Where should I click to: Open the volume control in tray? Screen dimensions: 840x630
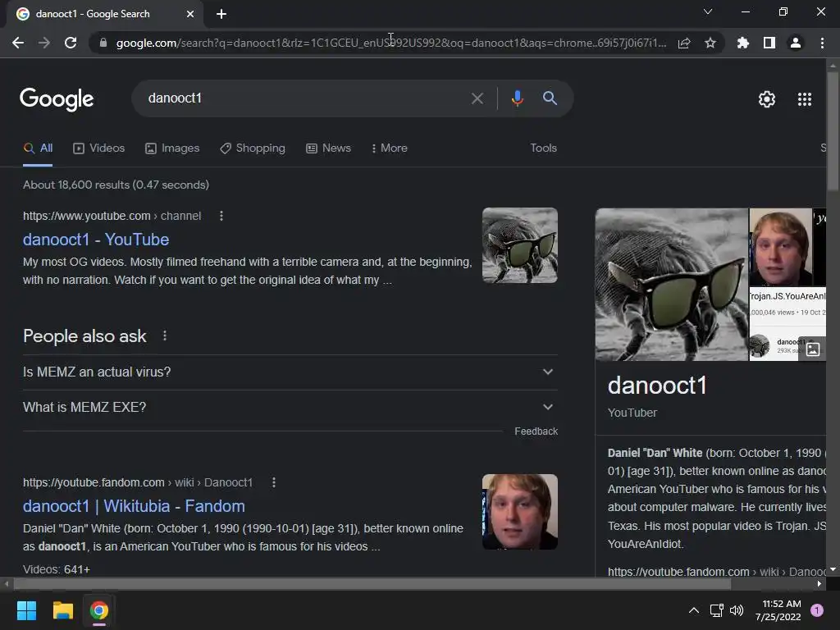(737, 610)
